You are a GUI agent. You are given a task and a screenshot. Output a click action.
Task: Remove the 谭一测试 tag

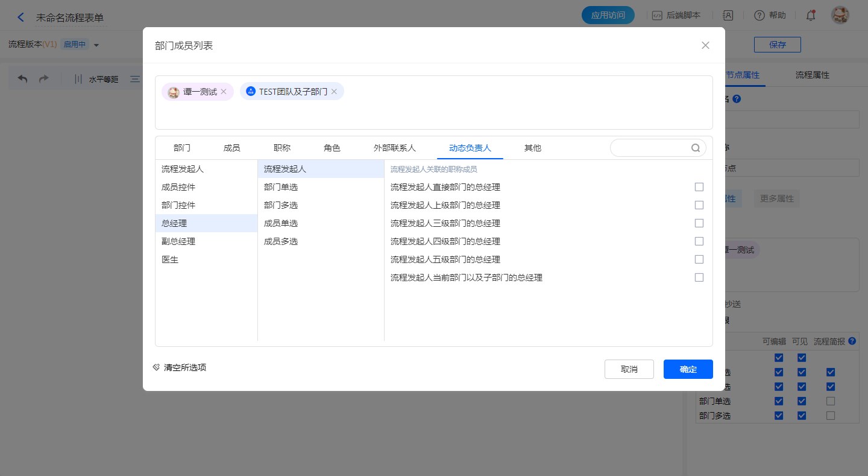pyautogui.click(x=224, y=92)
